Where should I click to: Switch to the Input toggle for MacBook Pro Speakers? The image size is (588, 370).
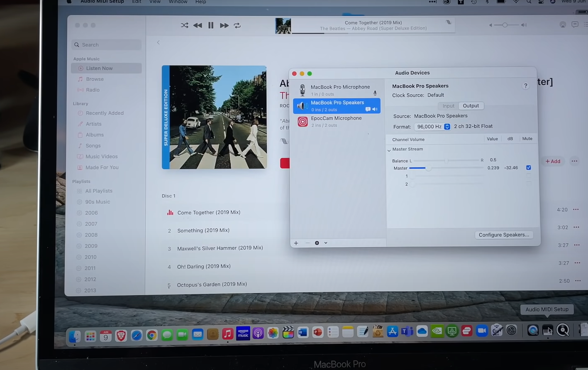tap(448, 105)
